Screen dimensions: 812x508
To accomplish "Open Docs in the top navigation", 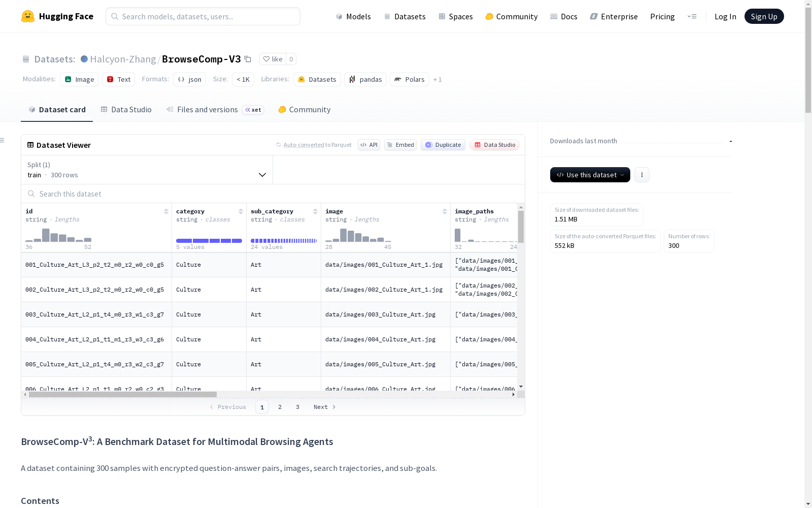I will (564, 16).
